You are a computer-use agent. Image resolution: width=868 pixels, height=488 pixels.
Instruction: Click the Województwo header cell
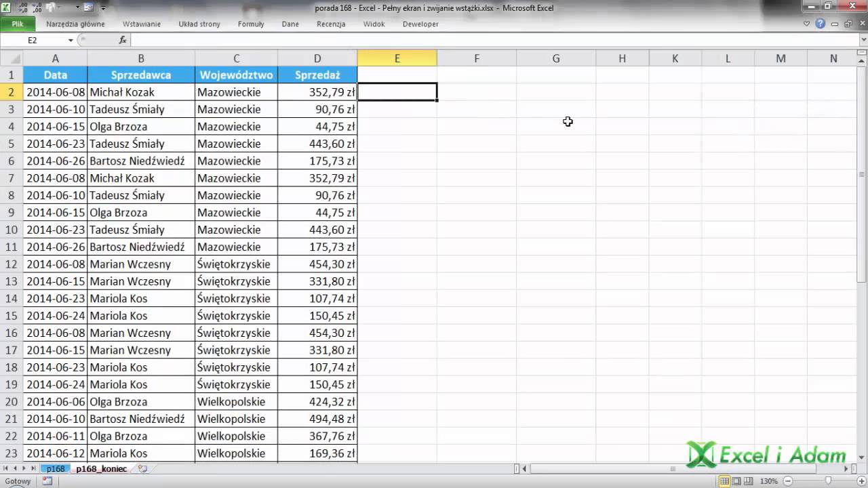(x=236, y=75)
